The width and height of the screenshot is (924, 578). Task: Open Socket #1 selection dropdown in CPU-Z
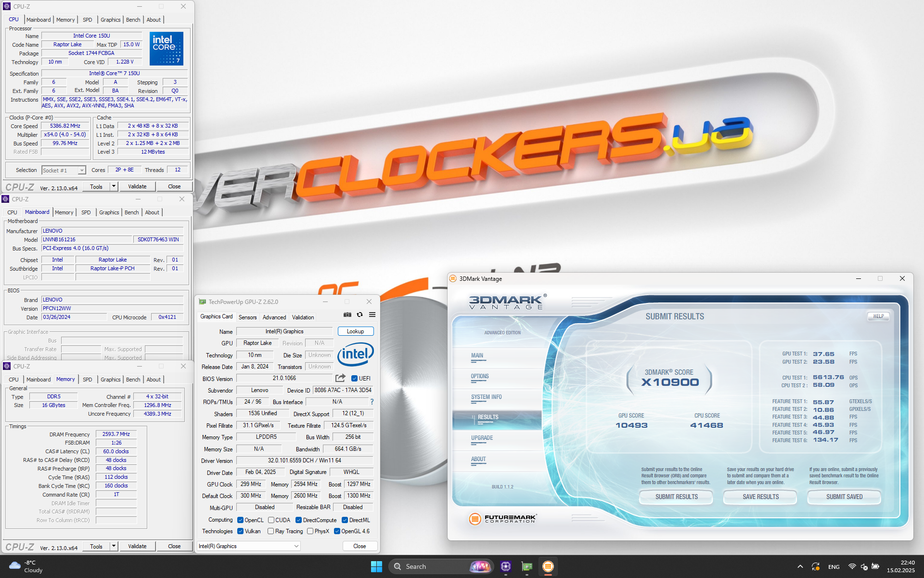64,170
